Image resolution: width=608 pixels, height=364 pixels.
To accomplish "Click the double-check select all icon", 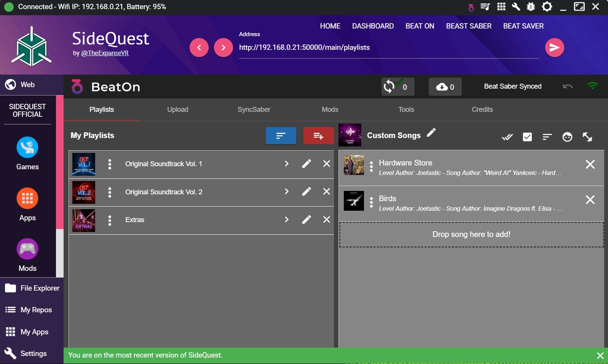I will point(507,137).
